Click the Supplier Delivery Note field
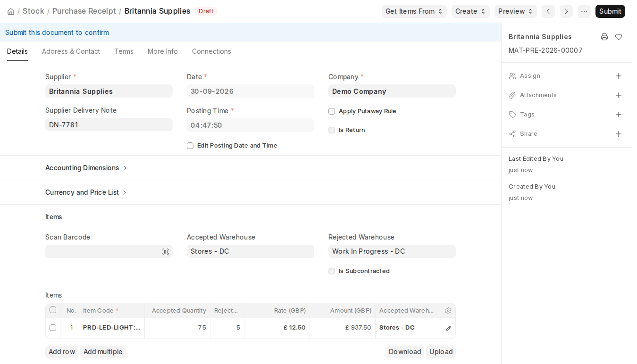Image resolution: width=637 pixels, height=364 pixels. click(x=109, y=125)
